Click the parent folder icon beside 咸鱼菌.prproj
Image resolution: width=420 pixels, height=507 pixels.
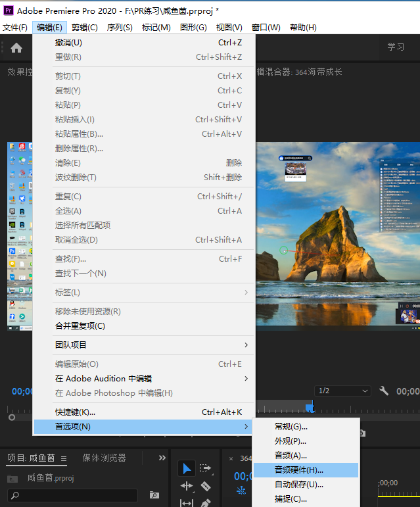12,479
